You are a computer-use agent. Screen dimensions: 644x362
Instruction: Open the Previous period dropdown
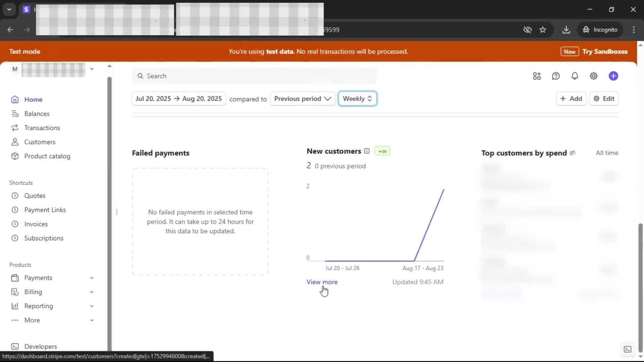coord(302,99)
